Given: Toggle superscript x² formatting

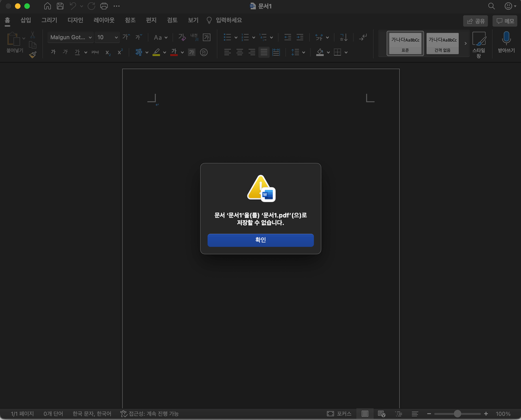Looking at the screenshot, I should click(x=120, y=52).
